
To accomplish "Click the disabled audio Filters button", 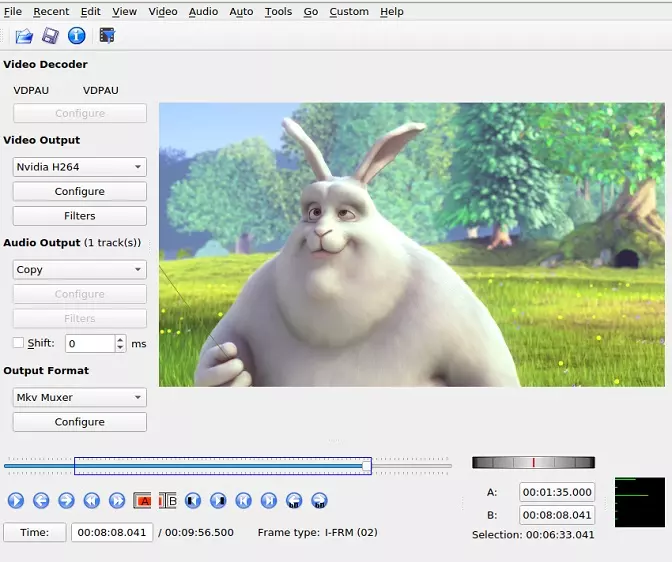I will click(80, 319).
